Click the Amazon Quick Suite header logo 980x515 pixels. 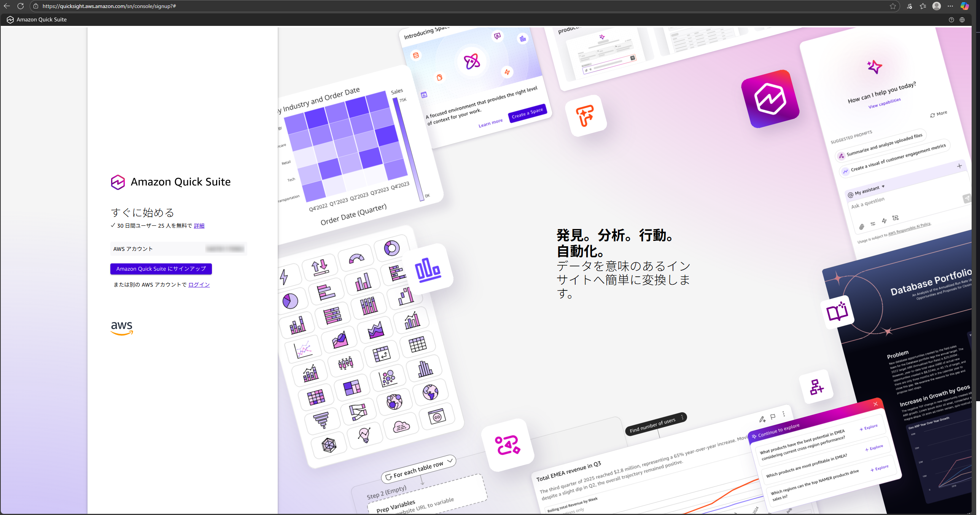(10, 20)
